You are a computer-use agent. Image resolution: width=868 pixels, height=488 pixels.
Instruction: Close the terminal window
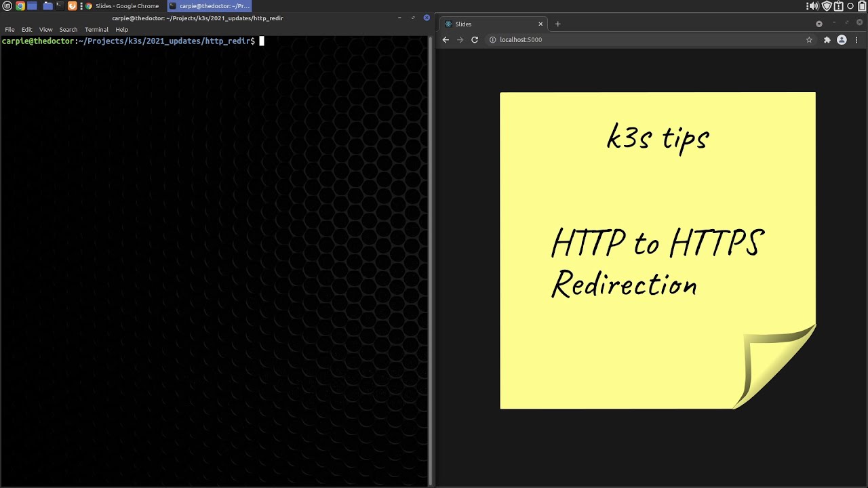(x=427, y=18)
